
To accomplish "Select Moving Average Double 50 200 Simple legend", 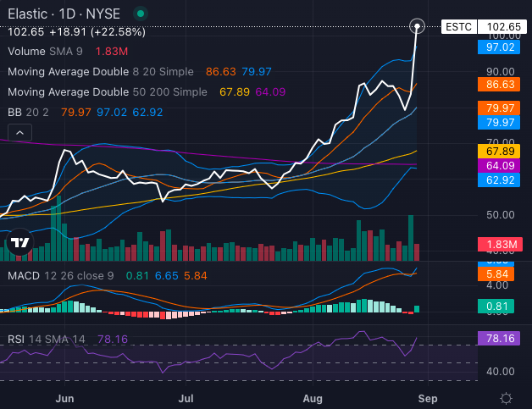I will coord(108,92).
